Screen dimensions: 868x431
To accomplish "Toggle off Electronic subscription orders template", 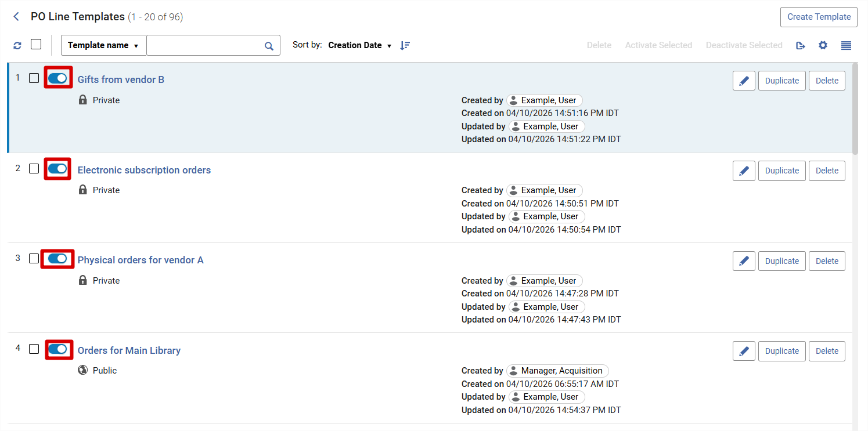I will click(57, 169).
